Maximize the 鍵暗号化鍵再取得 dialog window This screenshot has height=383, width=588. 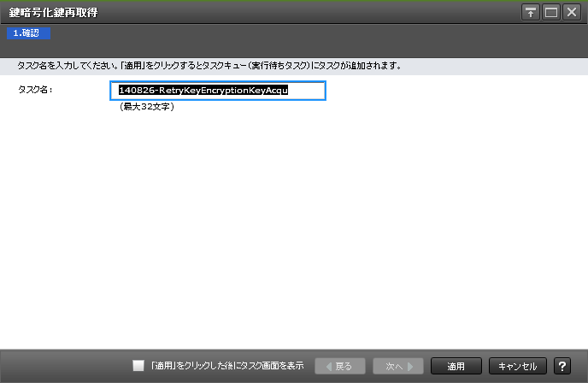551,12
